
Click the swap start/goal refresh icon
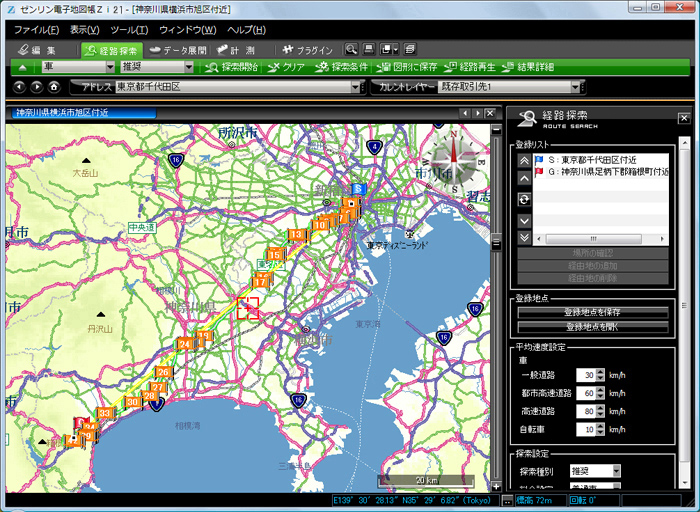click(x=524, y=200)
